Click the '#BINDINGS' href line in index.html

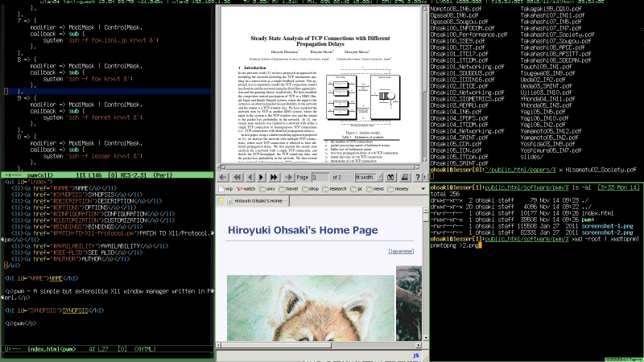tap(76, 227)
